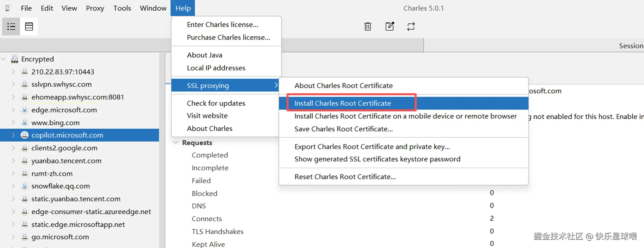Switch to structure tree view icon
The image size is (644, 248).
click(11, 27)
